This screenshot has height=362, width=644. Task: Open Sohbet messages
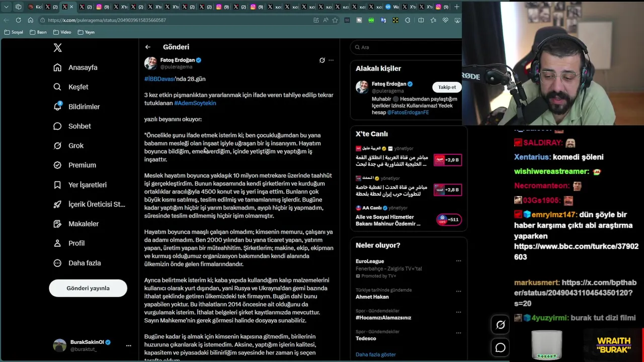(72, 126)
